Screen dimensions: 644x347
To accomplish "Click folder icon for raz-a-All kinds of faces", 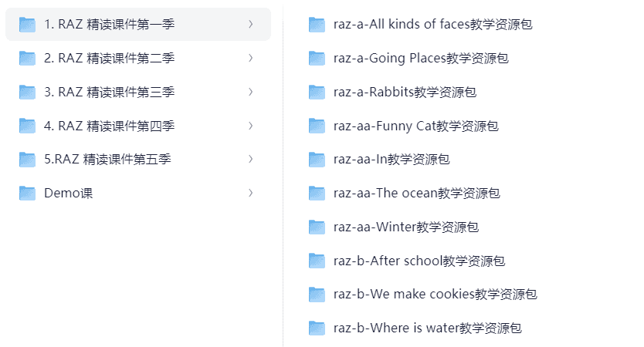I will tap(317, 25).
